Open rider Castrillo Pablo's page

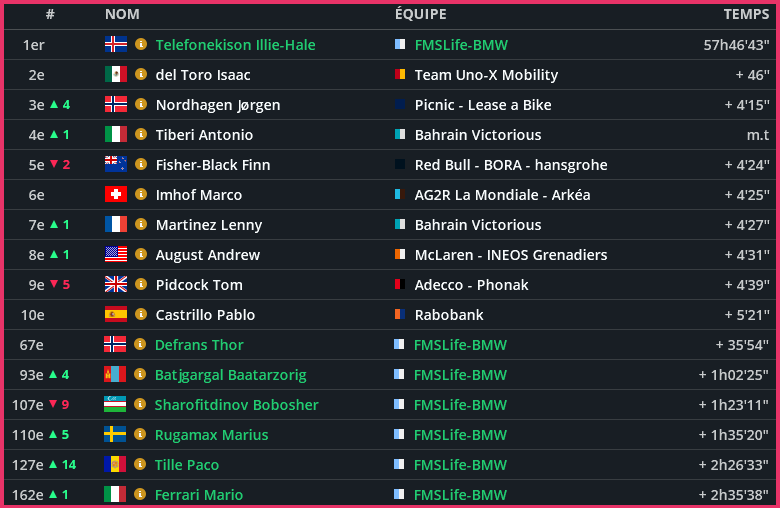pyautogui.click(x=205, y=315)
